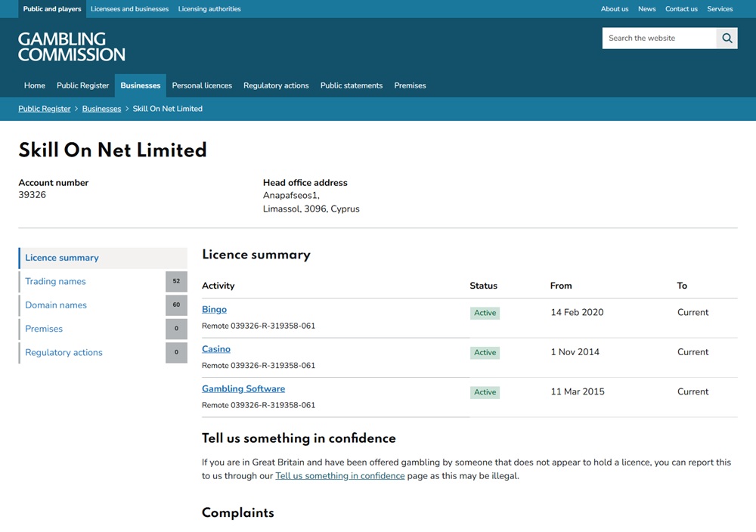Image resolution: width=756 pixels, height=532 pixels.
Task: Click the 52 count badge for Trading names
Action: (176, 281)
